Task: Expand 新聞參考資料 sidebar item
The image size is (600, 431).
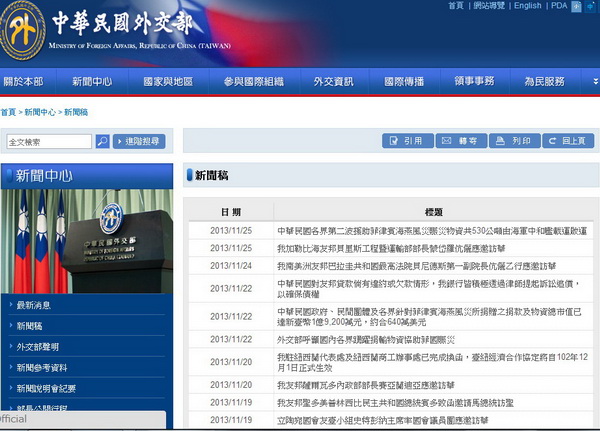Action: pos(40,368)
